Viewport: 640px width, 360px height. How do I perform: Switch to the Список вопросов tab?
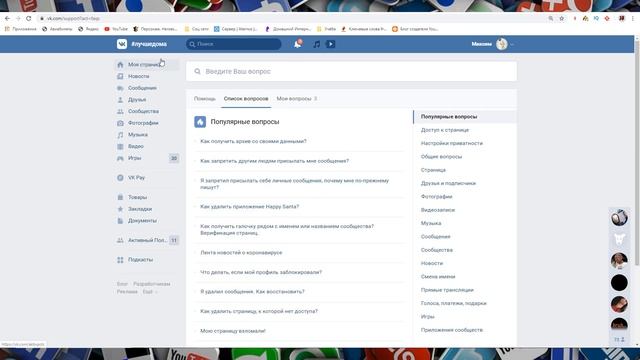(x=246, y=99)
